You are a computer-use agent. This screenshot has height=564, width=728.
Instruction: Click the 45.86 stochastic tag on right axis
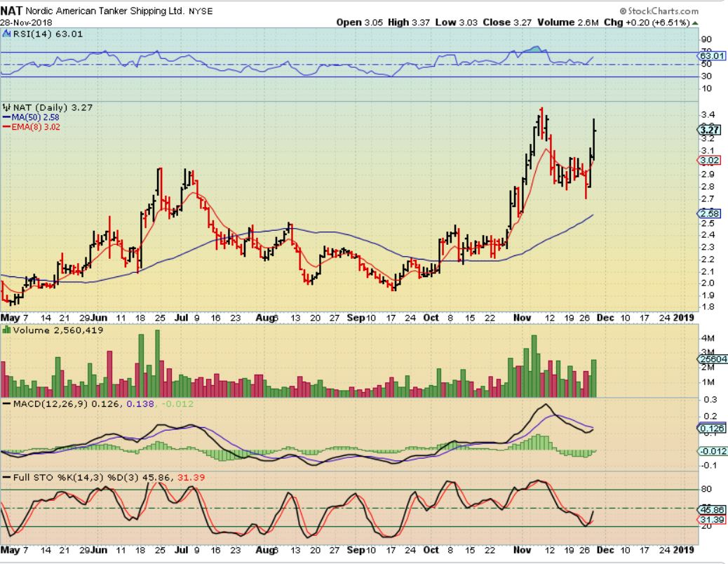click(712, 509)
